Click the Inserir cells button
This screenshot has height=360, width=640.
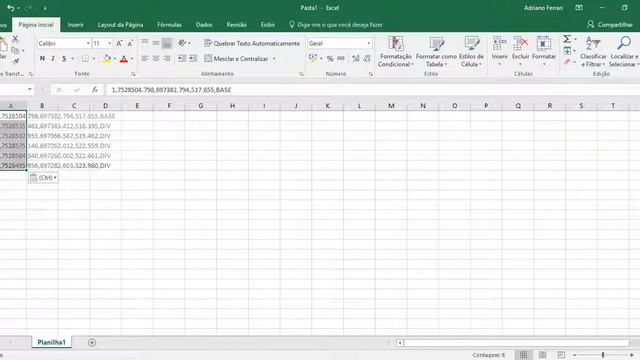pos(500,51)
